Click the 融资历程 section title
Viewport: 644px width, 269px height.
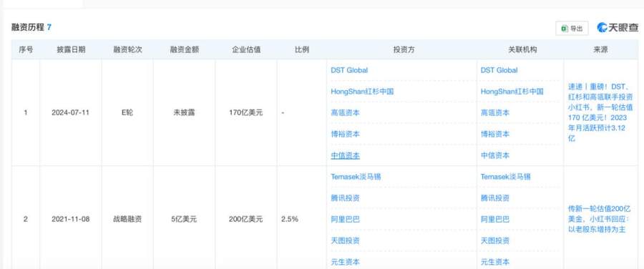tap(27, 27)
